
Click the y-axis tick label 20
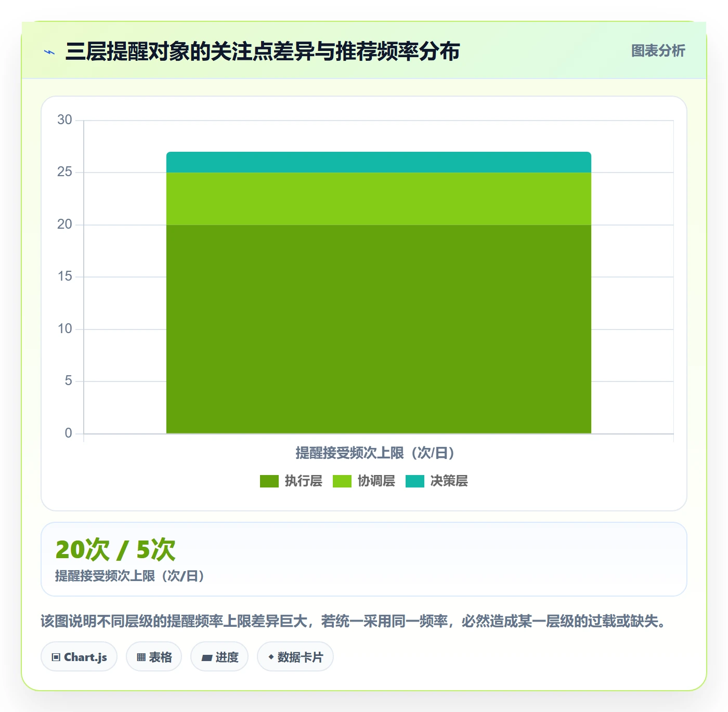coord(64,225)
